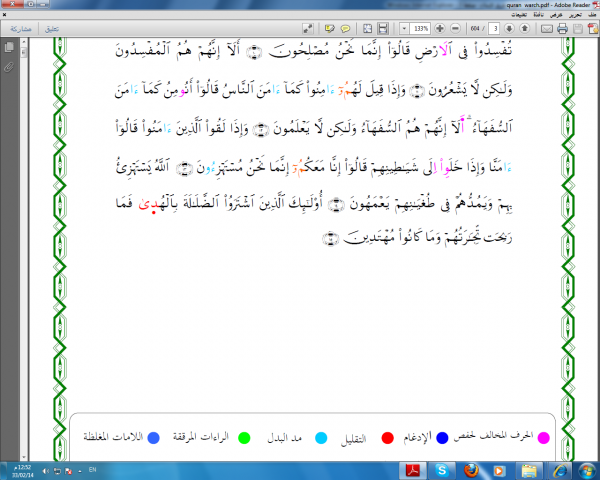Viewport: 600px width, 480px height.
Task: Click the EN language indicator in tray
Action: pyautogui.click(x=92, y=470)
